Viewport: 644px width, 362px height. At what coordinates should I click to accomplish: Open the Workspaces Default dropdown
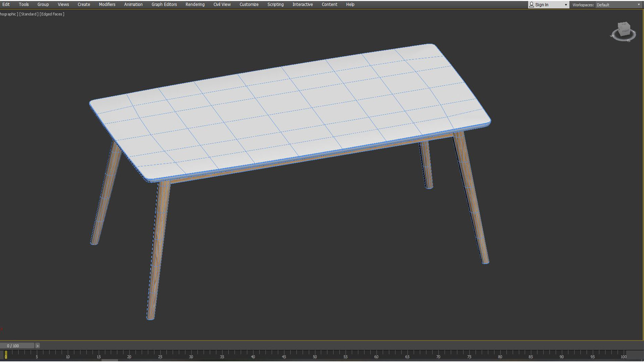(x=618, y=5)
